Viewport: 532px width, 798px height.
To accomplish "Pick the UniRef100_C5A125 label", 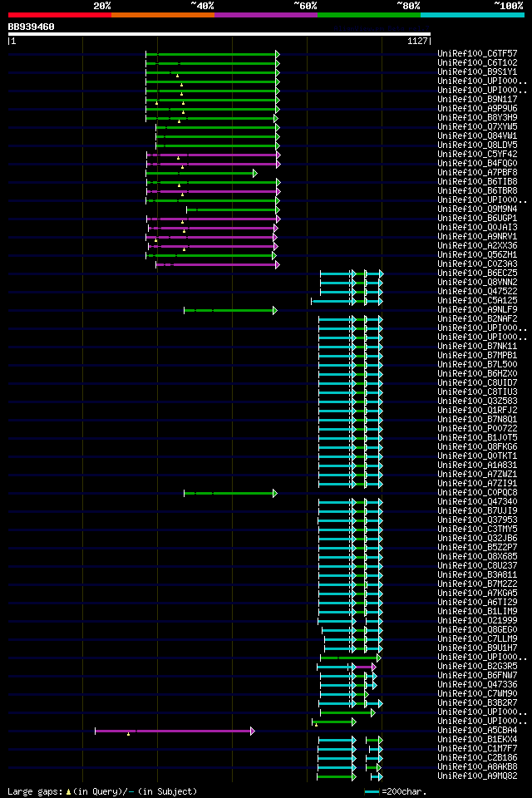I will click(x=477, y=301).
